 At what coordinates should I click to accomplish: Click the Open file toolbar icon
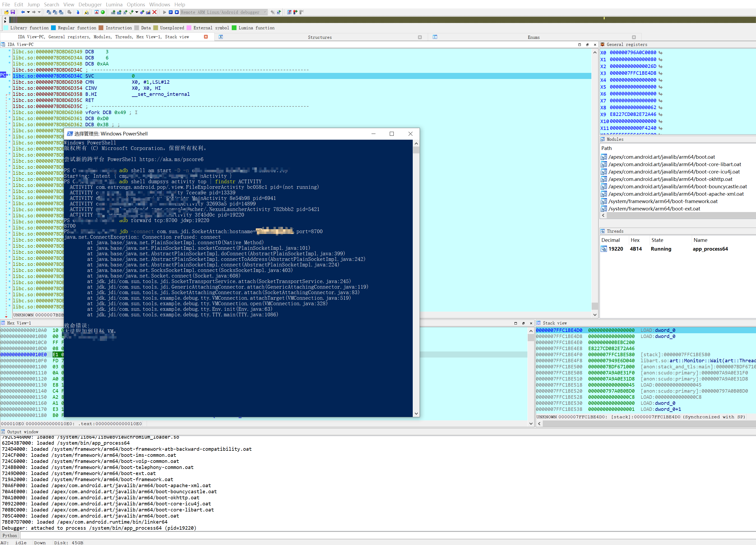(6, 12)
